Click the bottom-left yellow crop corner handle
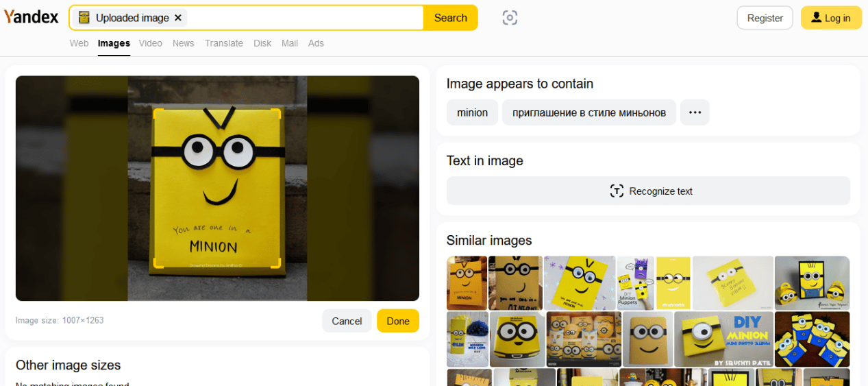Image resolution: width=868 pixels, height=386 pixels. pyautogui.click(x=158, y=262)
